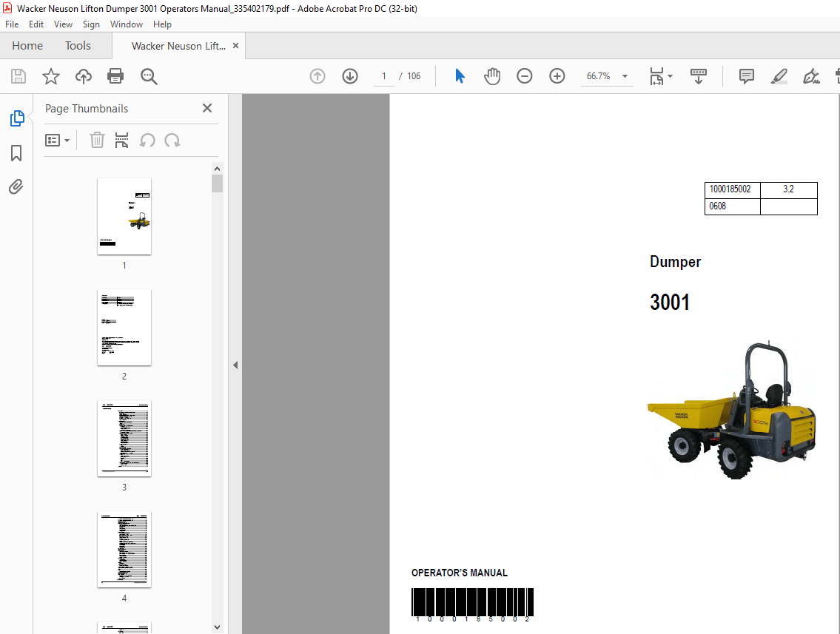
Task: Zoom in using the plus icon
Action: [557, 76]
